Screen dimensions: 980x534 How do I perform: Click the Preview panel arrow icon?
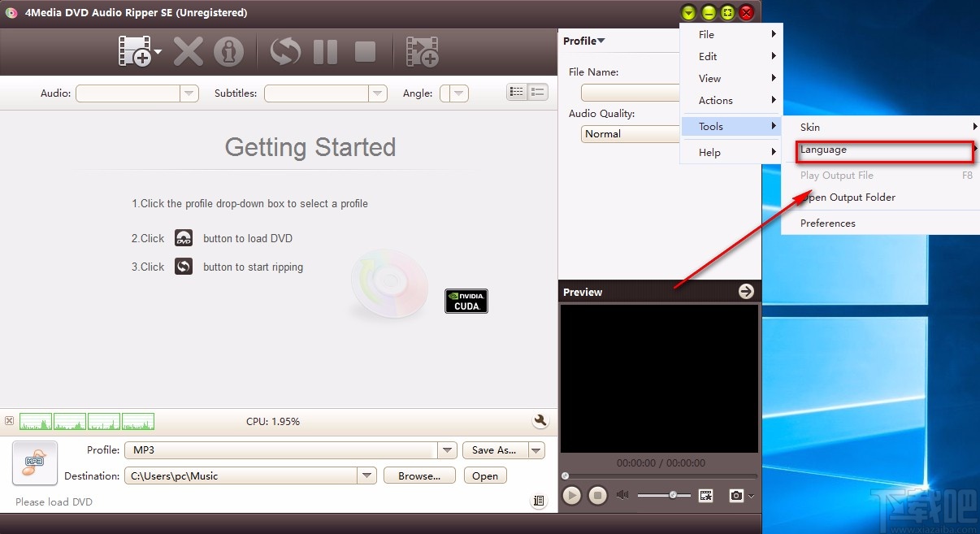(746, 292)
